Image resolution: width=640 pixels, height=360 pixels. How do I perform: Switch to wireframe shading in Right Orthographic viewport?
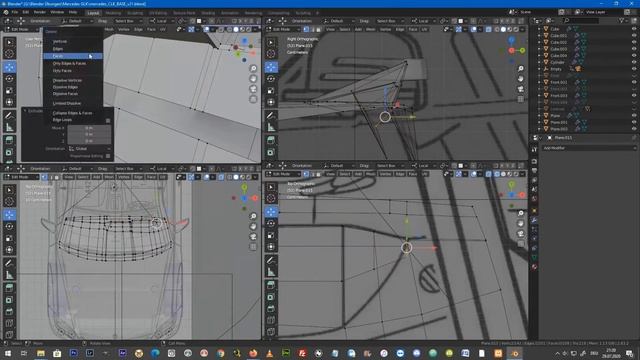point(497,29)
